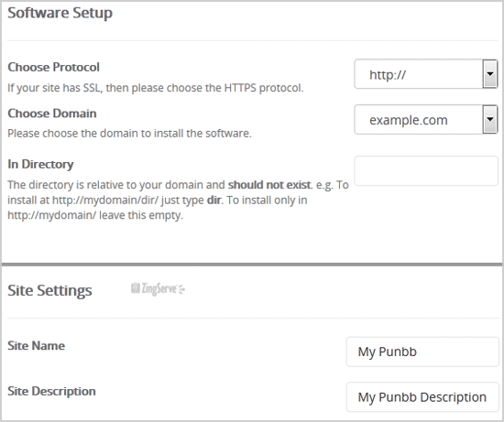The image size is (504, 422).
Task: Click the bold 'dir' example word
Action: [x=214, y=200]
